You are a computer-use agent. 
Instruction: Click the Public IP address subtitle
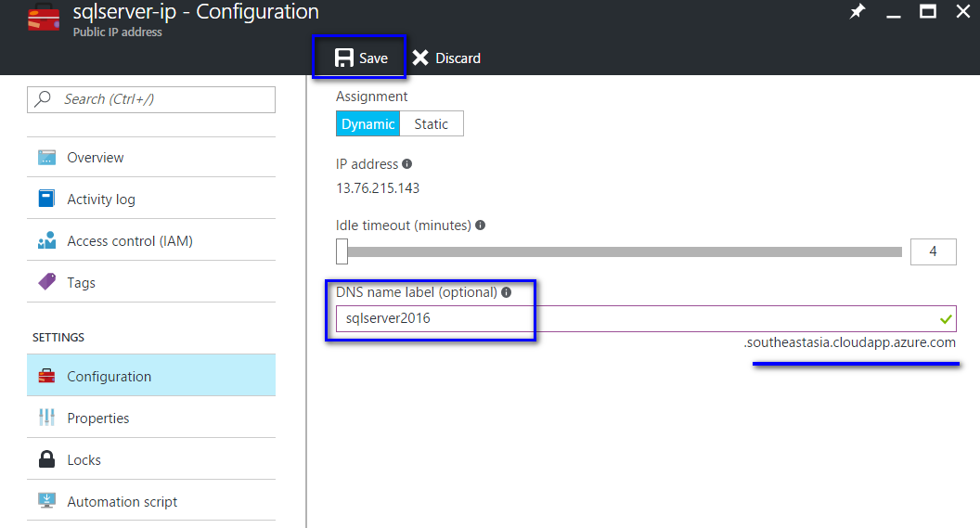coord(118,32)
